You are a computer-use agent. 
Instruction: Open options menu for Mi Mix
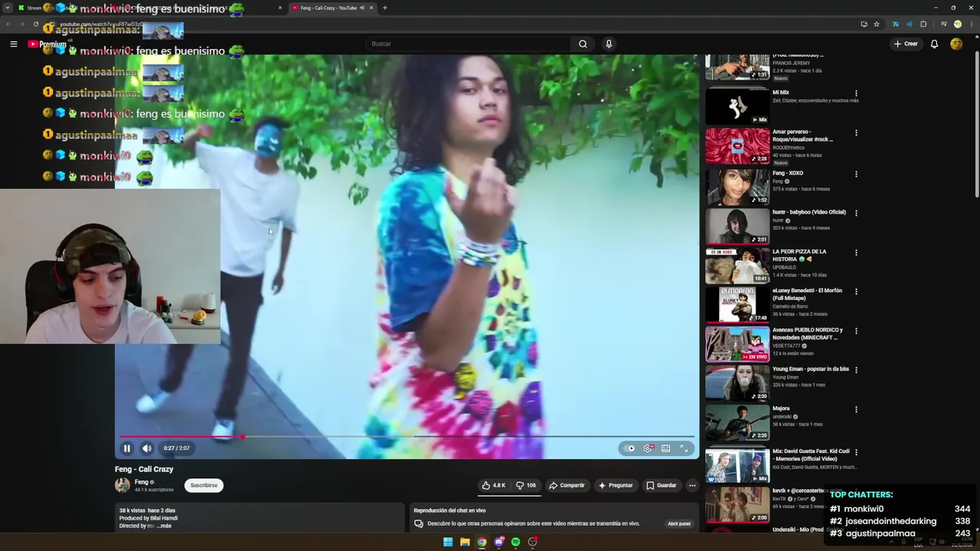[x=856, y=93]
